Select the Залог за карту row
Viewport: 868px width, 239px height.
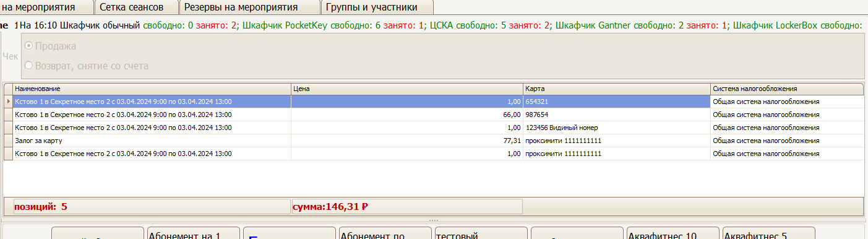coord(434,141)
